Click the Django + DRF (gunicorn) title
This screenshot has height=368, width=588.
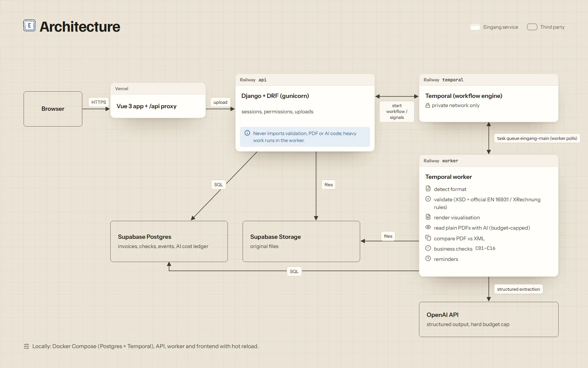click(275, 96)
